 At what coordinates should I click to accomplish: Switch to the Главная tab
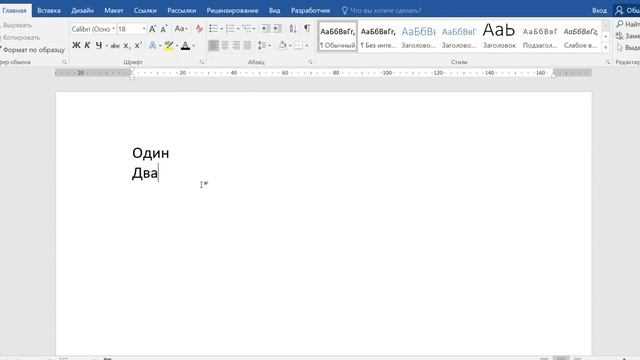[x=15, y=11]
